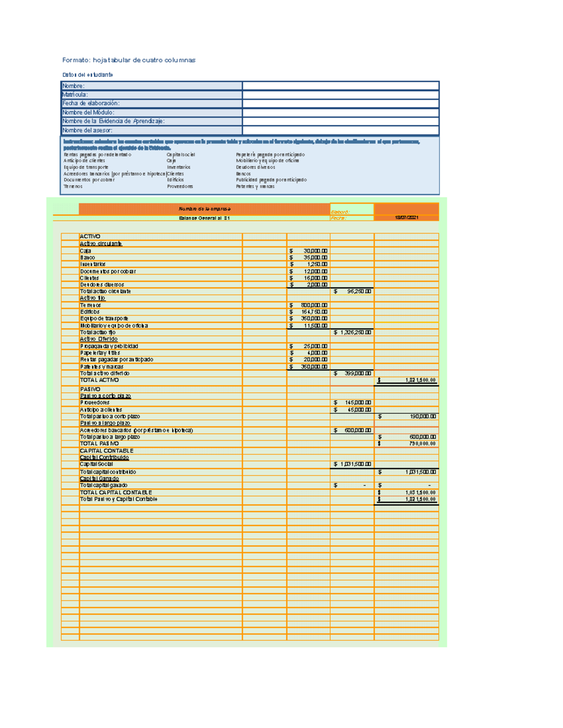The width and height of the screenshot is (563, 728).
Task: Select the TOTAL PASIVO amount cell
Action: (x=406, y=443)
